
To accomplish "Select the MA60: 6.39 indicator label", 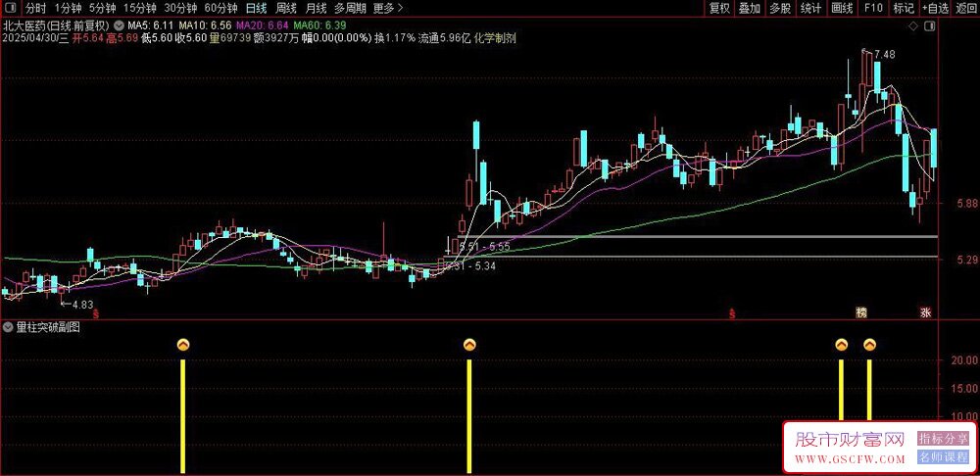I will click(x=319, y=26).
